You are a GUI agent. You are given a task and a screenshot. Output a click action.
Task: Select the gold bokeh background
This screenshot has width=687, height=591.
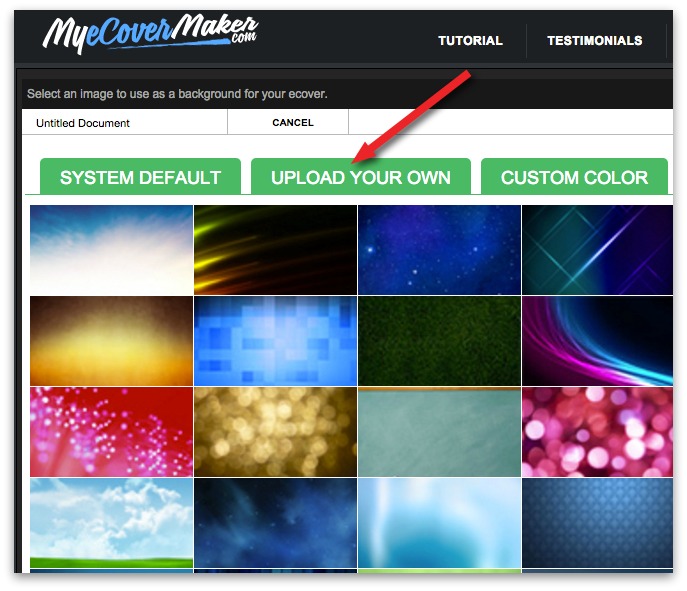click(275, 432)
